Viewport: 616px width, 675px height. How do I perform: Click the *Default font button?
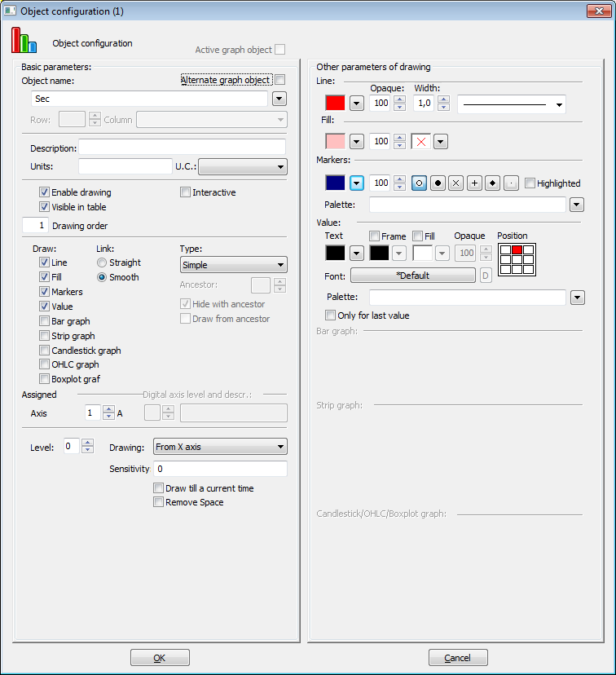pos(413,276)
